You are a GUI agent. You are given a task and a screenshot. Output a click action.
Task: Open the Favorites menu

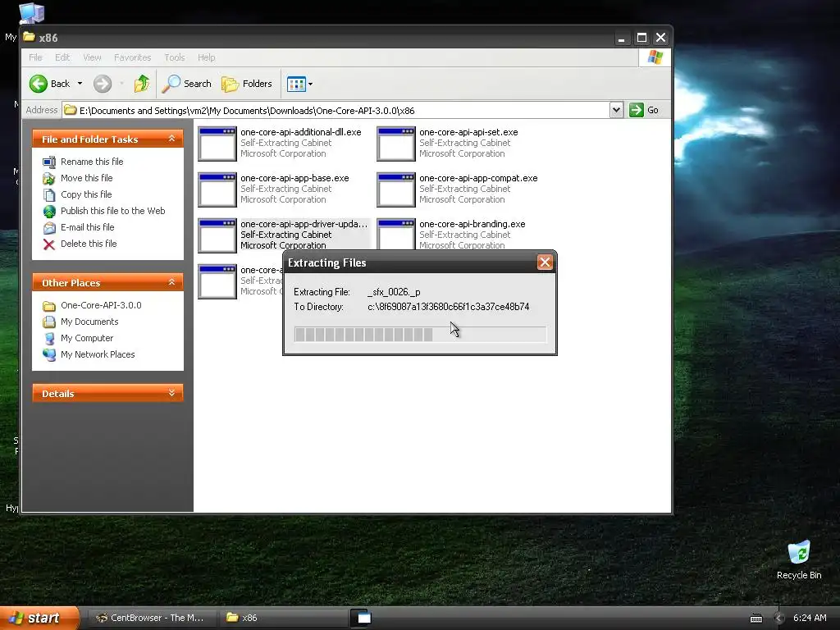[x=132, y=57]
